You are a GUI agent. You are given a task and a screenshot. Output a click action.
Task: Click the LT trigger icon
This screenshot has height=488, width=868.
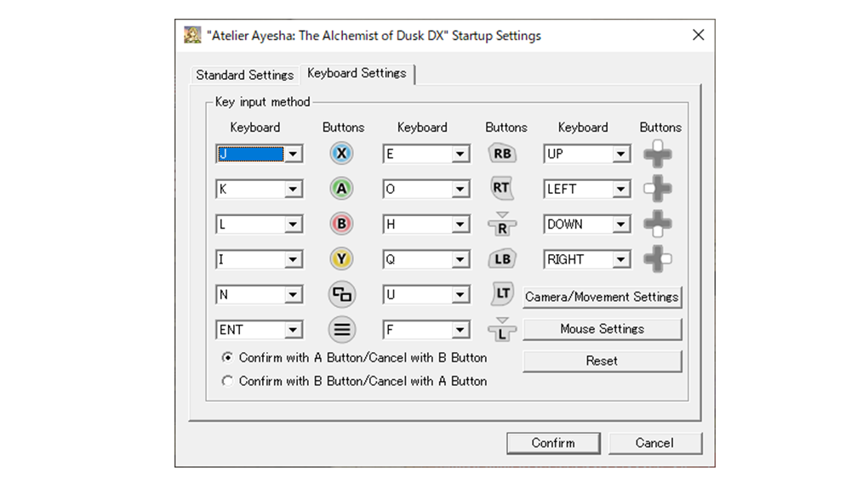click(x=502, y=293)
